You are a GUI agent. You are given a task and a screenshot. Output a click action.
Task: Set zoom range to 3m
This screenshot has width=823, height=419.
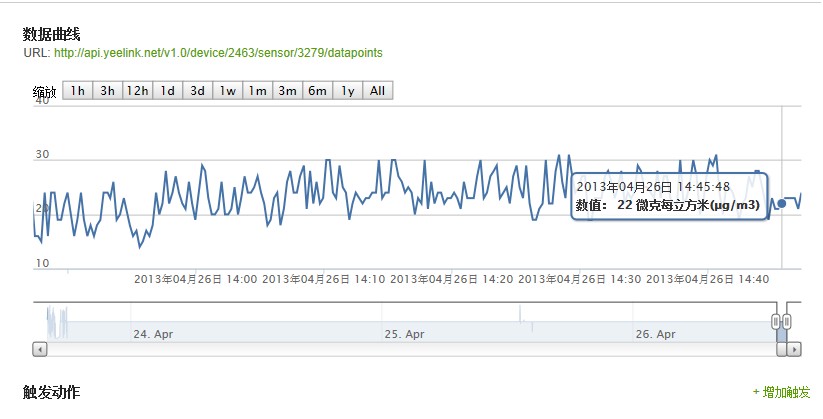pyautogui.click(x=287, y=91)
